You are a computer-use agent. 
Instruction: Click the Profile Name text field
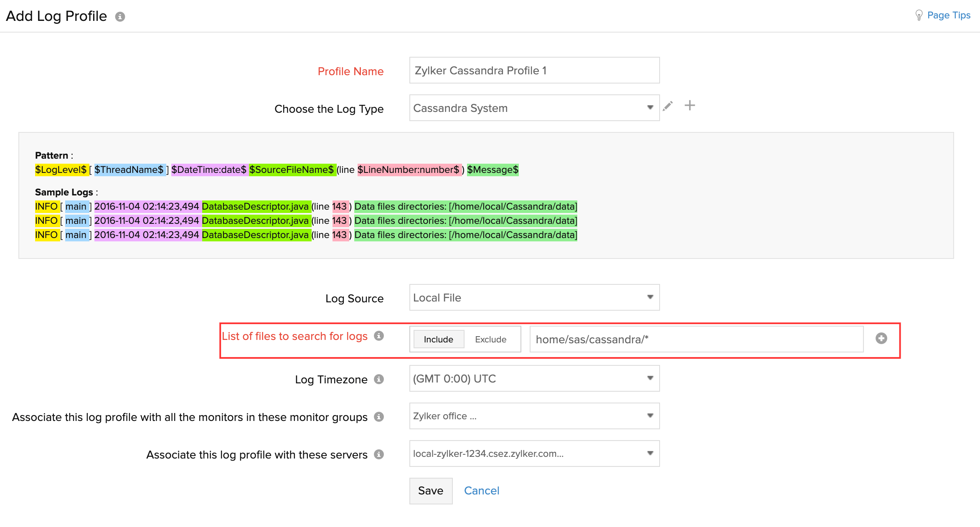click(534, 71)
